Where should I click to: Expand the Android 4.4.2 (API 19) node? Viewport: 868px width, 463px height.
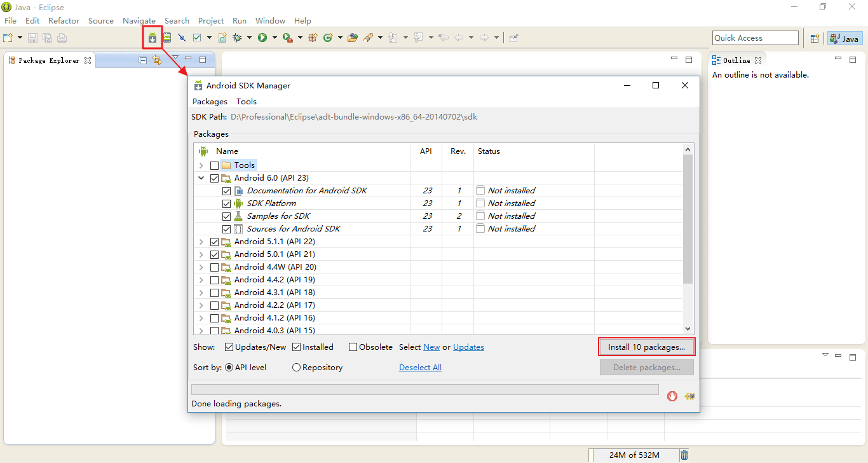point(201,280)
